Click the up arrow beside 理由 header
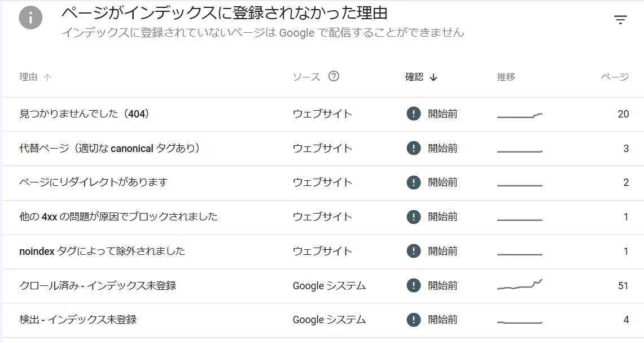Viewport: 644px width, 343px height. pos(47,77)
